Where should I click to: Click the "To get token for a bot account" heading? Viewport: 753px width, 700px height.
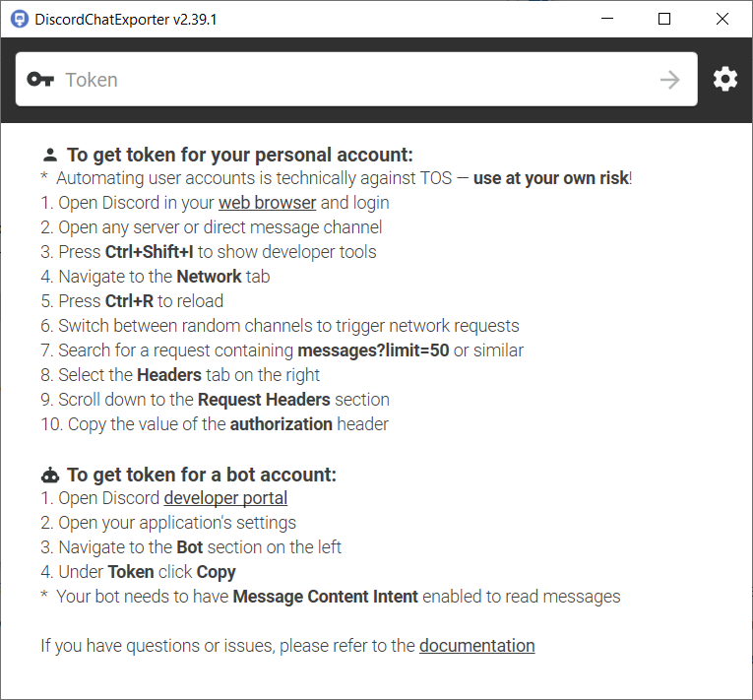[201, 475]
